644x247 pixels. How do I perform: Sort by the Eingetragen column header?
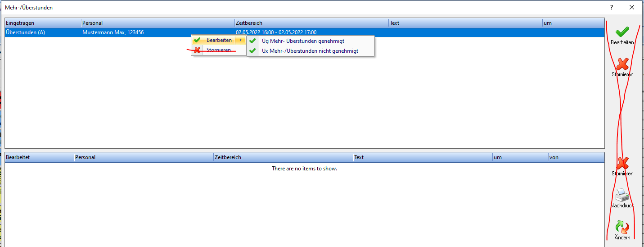pyautogui.click(x=43, y=23)
